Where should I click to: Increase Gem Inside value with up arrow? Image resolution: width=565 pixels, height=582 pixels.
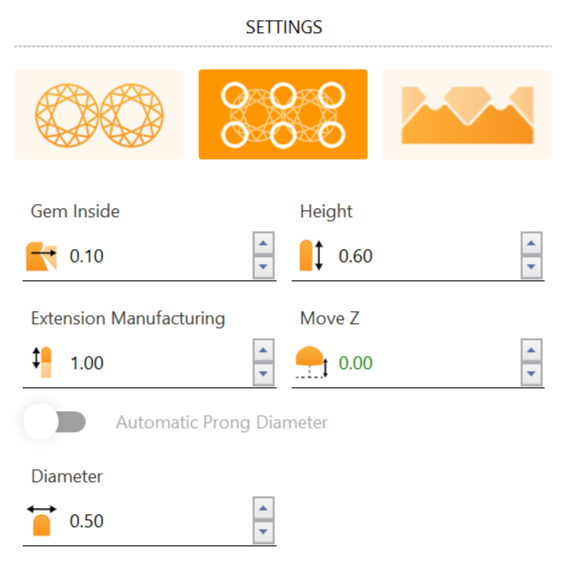(264, 243)
